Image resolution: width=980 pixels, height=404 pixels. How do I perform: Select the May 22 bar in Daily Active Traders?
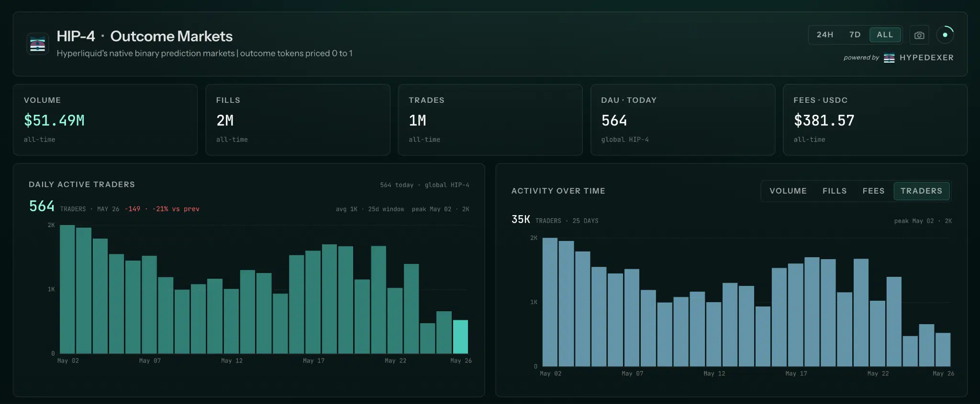click(395, 321)
